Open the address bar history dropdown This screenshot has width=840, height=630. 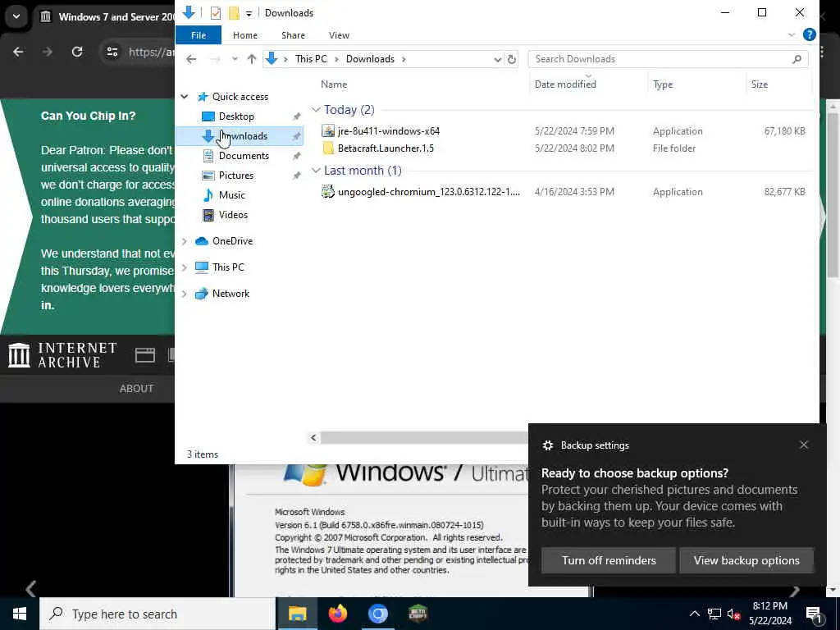pyautogui.click(x=498, y=59)
